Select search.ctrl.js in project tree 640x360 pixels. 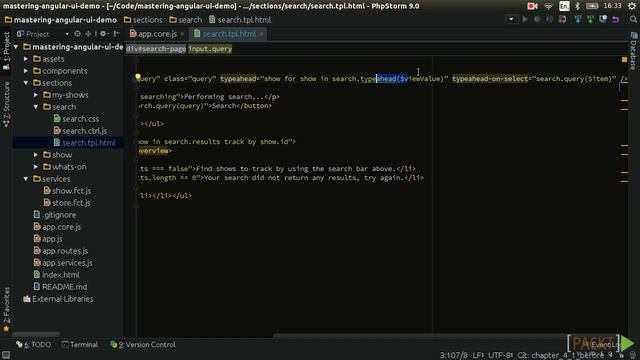[80, 131]
